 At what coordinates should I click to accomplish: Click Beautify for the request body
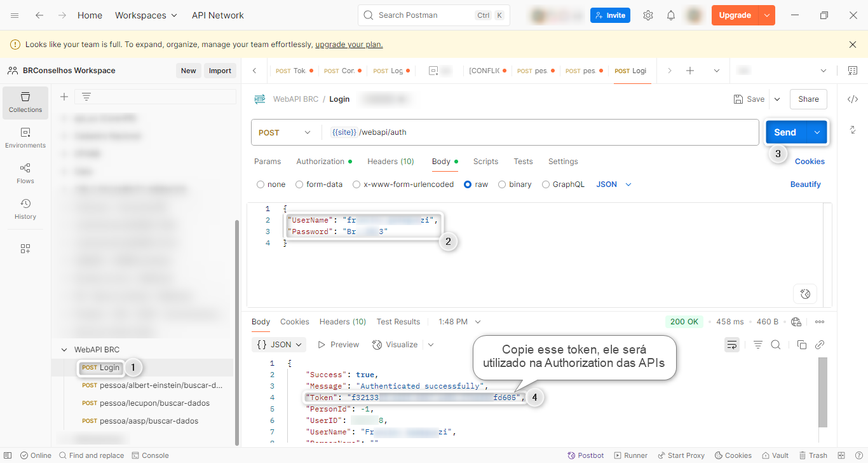coord(806,184)
